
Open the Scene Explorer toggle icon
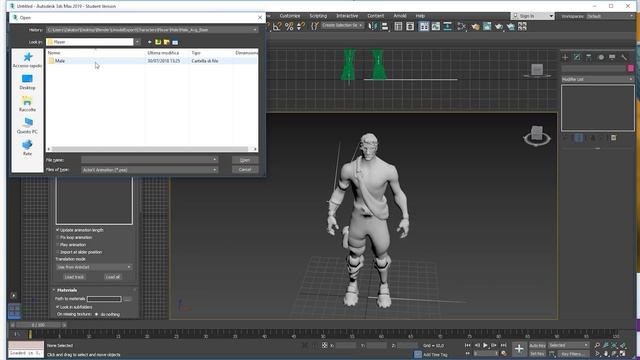coord(398,27)
